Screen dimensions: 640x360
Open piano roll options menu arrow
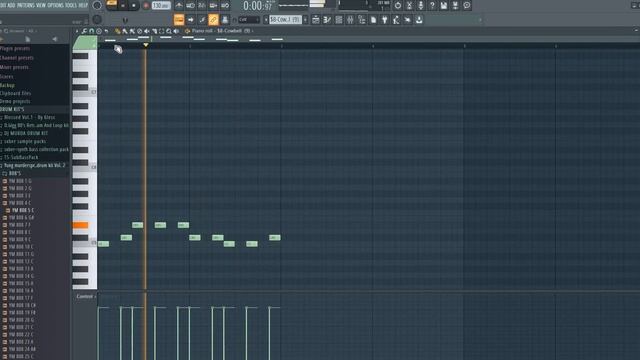coord(77,31)
